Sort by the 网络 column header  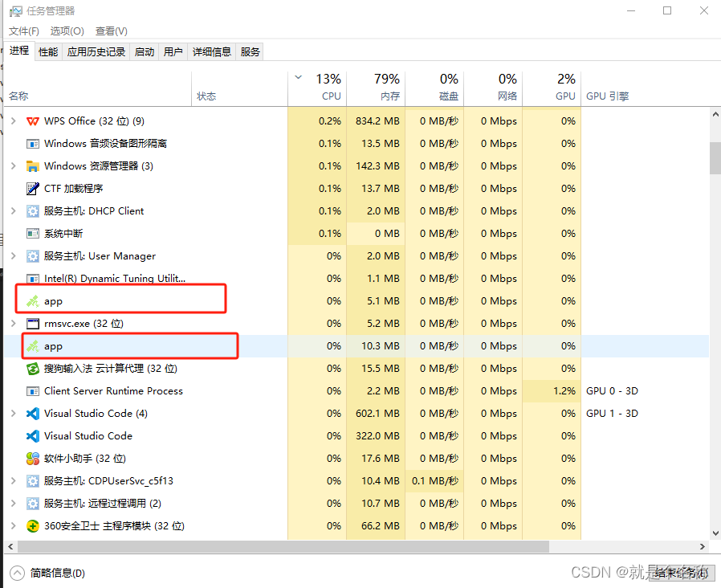click(493, 88)
